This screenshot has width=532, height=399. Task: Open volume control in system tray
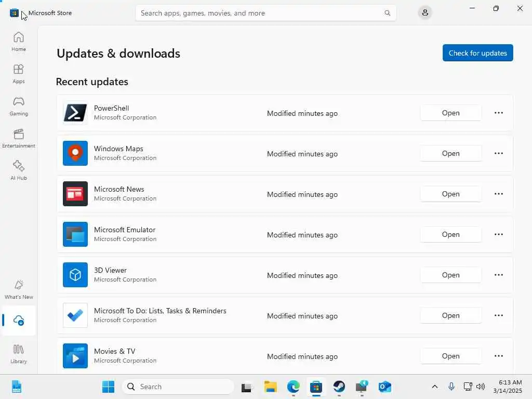tap(481, 387)
